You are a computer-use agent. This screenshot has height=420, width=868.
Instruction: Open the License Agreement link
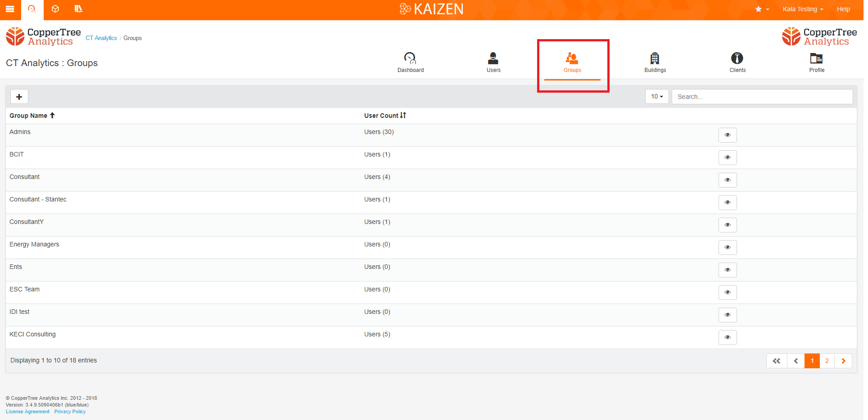pos(28,411)
